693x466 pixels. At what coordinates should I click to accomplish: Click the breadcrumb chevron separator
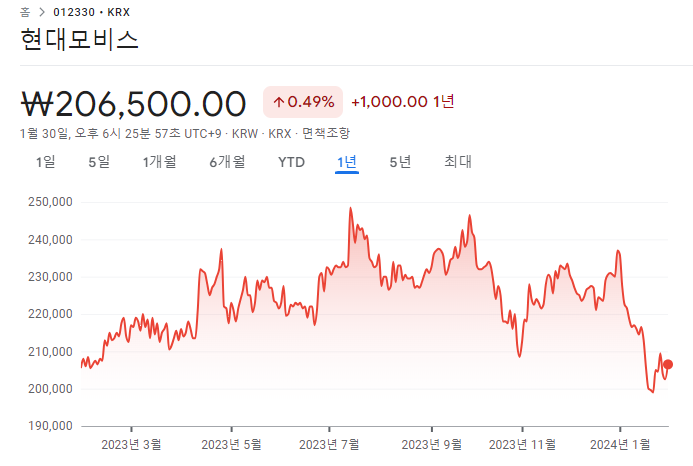coord(42,12)
